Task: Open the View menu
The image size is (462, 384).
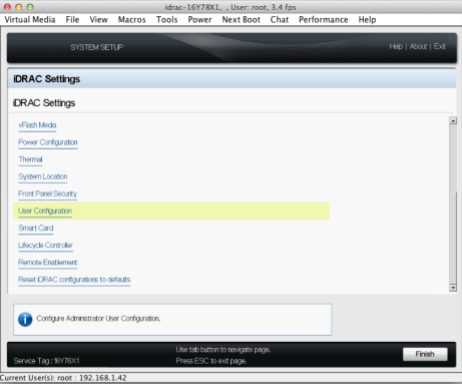Action: coord(99,20)
